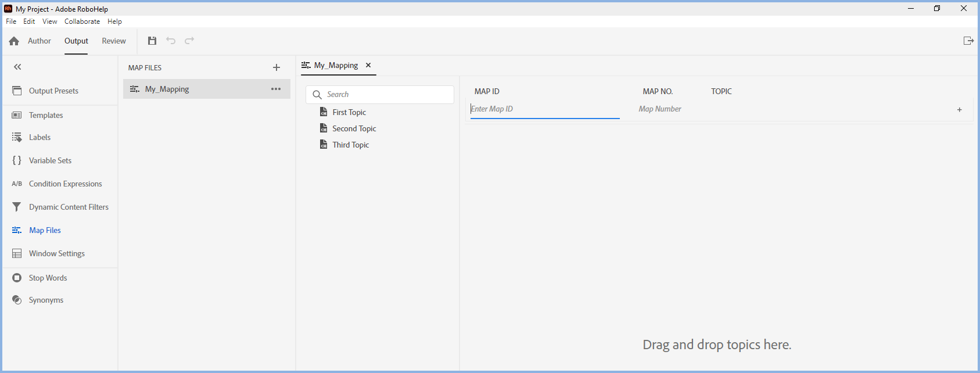The image size is (980, 373).
Task: Click the Home icon in the toolbar
Action: pos(14,41)
